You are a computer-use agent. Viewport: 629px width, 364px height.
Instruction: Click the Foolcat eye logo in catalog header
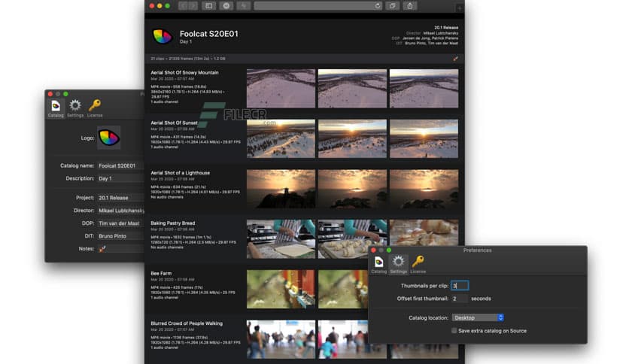[x=163, y=37]
